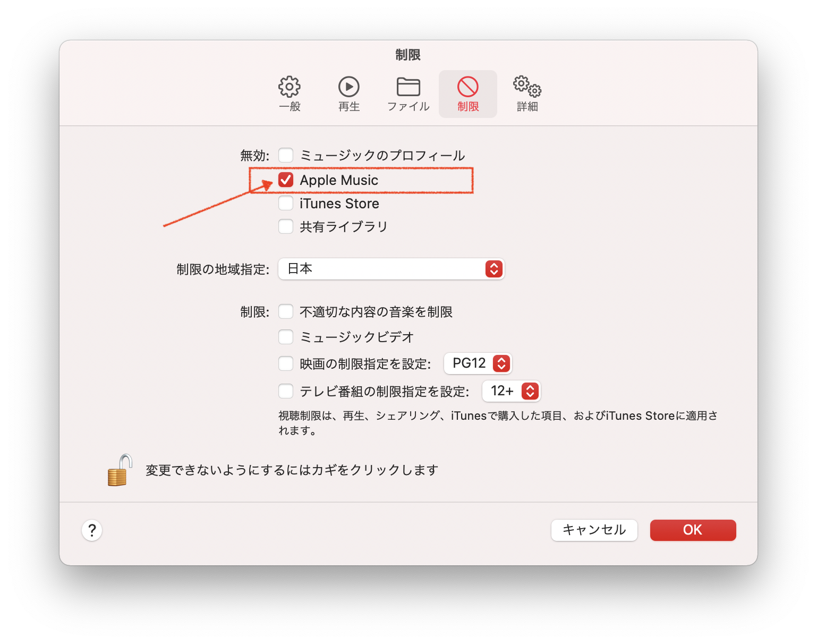Open the ファイル (Files) folder icon tab

coord(408,94)
